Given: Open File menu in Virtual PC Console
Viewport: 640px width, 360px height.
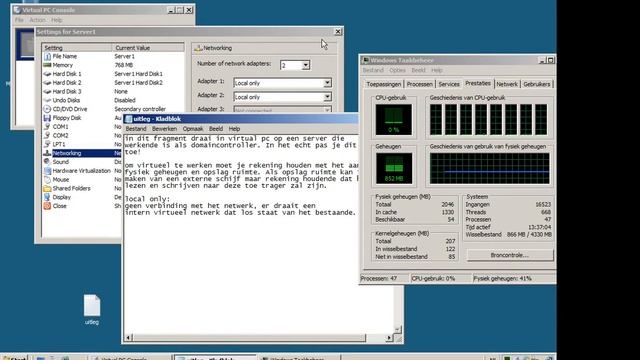Looking at the screenshot, I should 19,20.
